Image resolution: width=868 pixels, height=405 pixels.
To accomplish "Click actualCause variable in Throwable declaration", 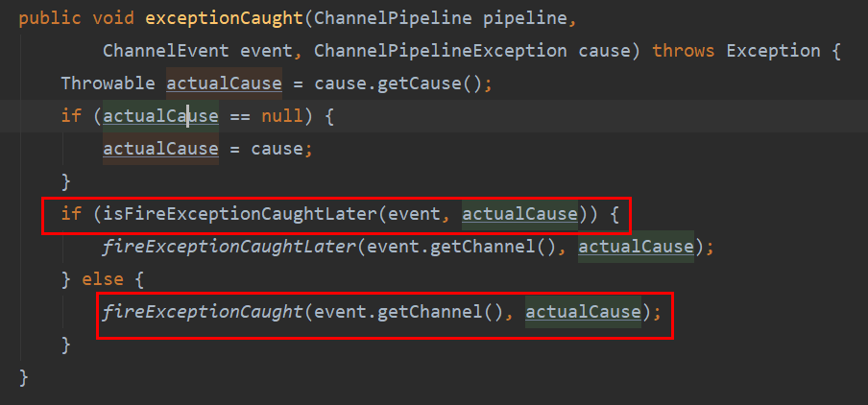I will point(224,83).
